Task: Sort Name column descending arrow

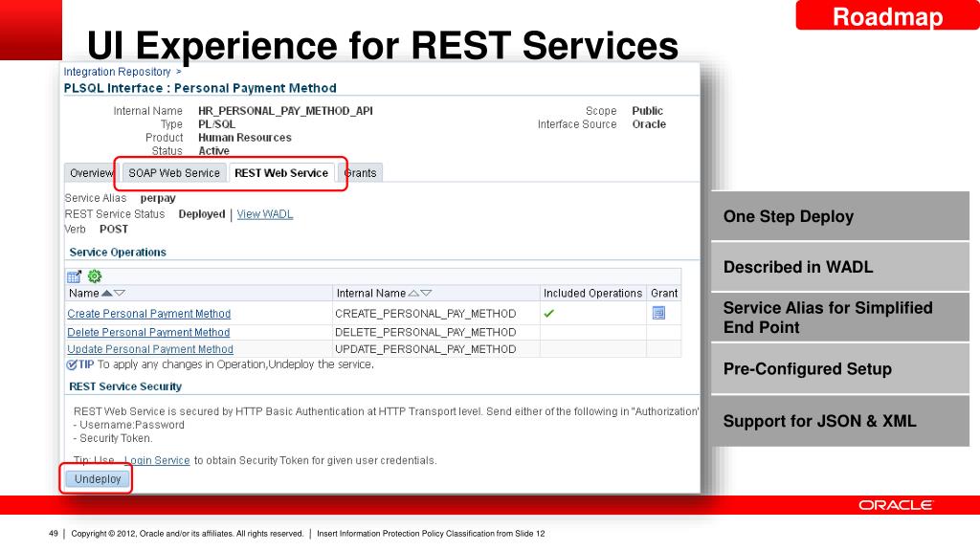Action: (x=120, y=293)
